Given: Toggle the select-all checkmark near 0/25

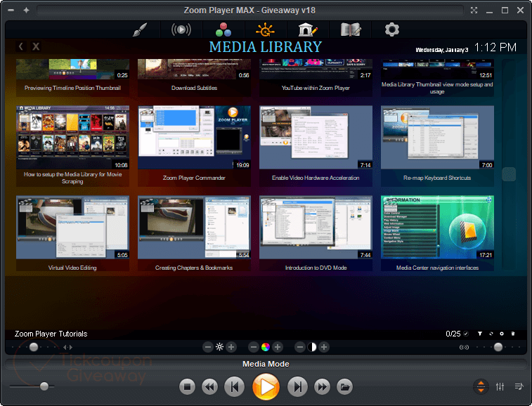Looking at the screenshot, I should click(x=466, y=334).
